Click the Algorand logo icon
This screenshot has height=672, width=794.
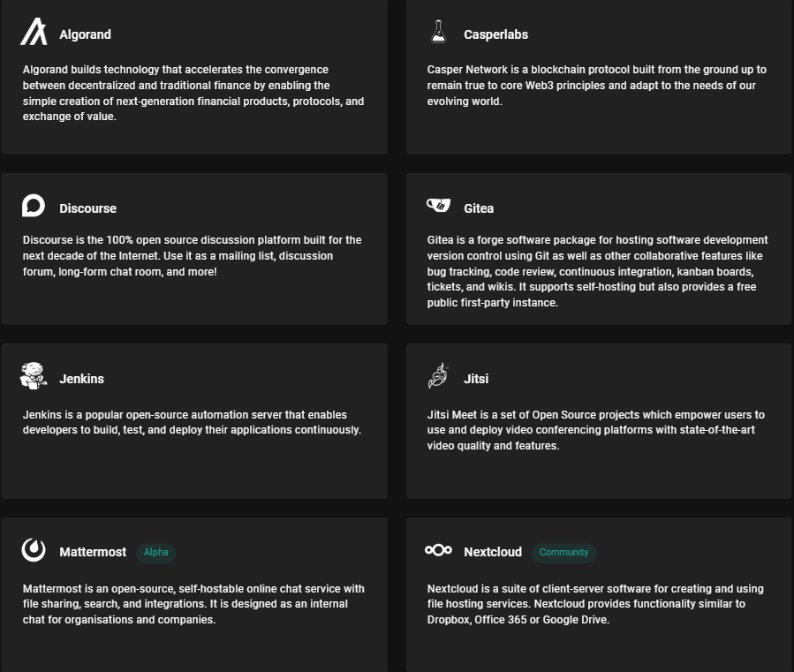33,32
